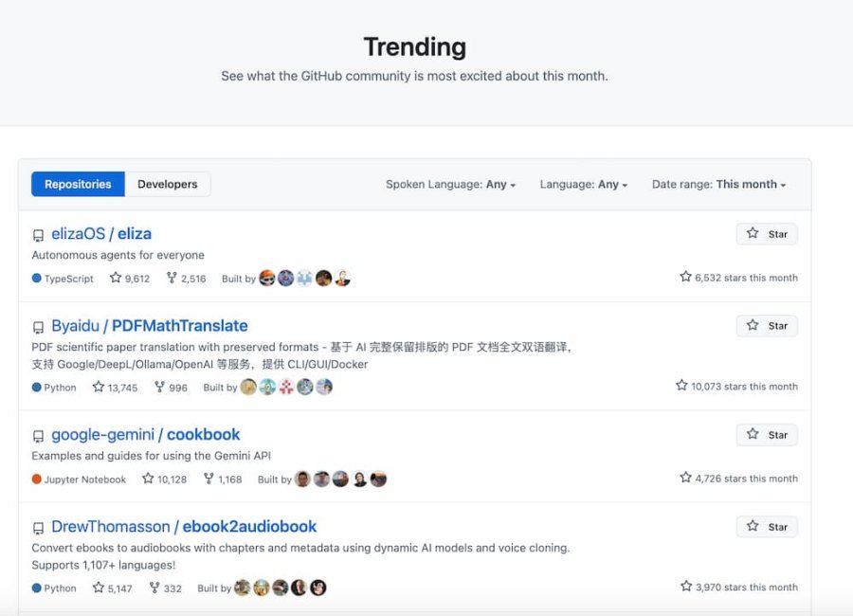Open the Date range: This month dropdown
Viewport: 853px width, 616px height.
tap(718, 185)
